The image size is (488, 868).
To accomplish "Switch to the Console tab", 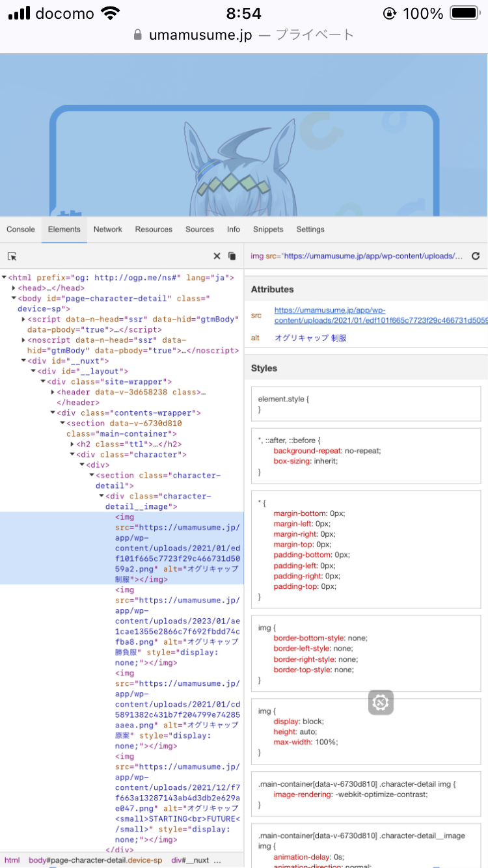I will pyautogui.click(x=21, y=230).
